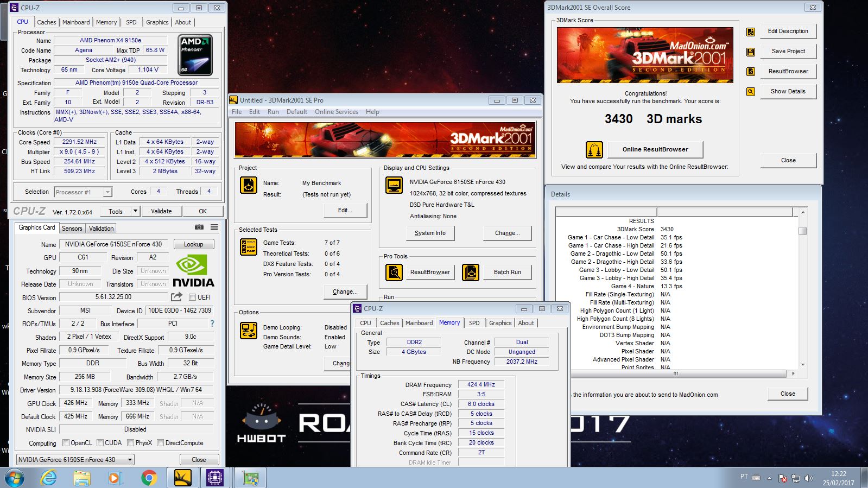The image size is (868, 488).
Task: Open Google Chrome from the taskbar
Action: point(148,478)
